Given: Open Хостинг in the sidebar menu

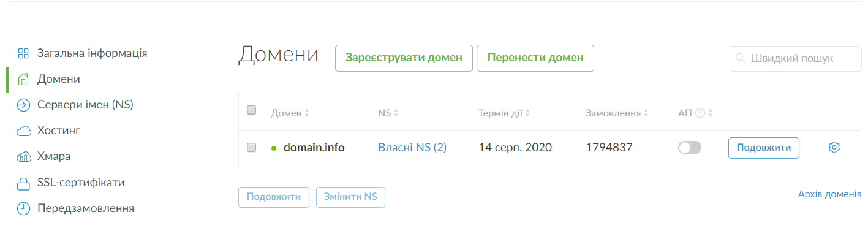Looking at the screenshot, I should 59,131.
